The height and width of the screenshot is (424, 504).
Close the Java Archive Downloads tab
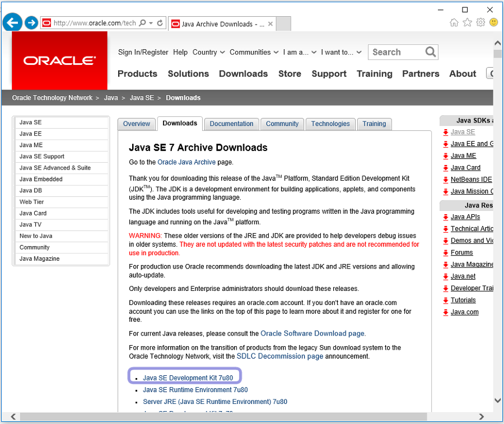(x=270, y=23)
